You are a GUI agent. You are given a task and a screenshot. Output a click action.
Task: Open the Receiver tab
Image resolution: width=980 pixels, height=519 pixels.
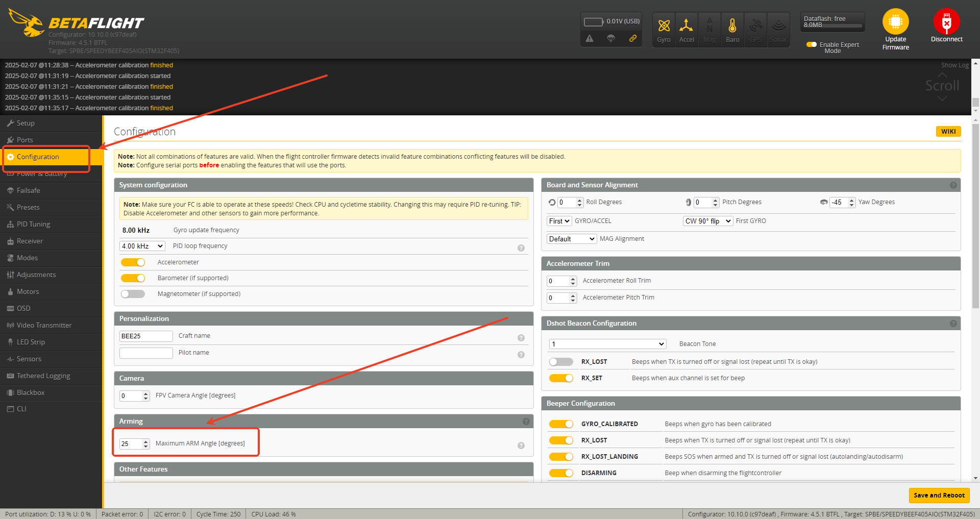(x=51, y=241)
